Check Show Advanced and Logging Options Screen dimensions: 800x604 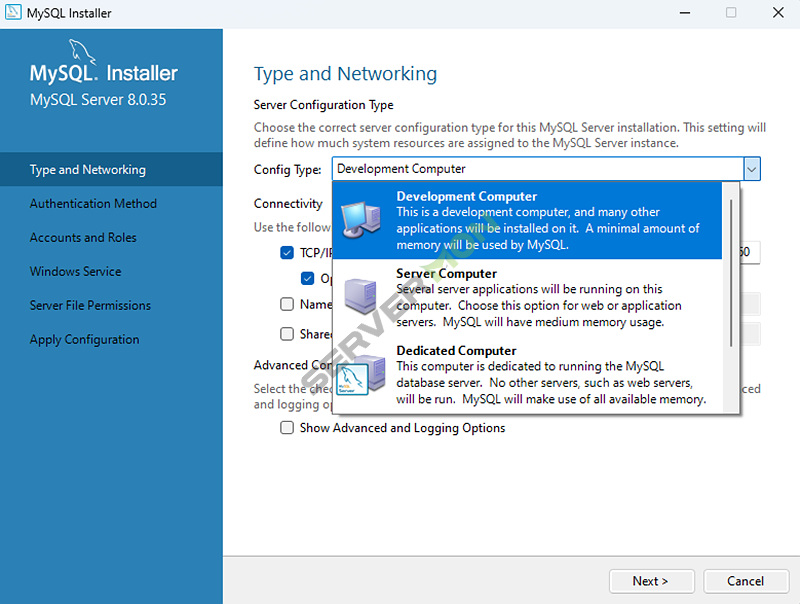(287, 427)
